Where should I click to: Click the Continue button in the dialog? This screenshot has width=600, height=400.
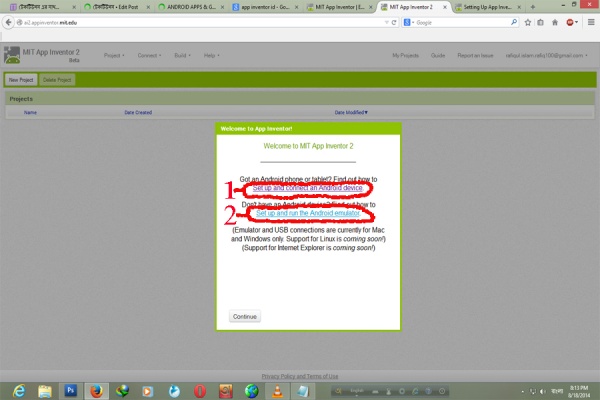(x=245, y=317)
